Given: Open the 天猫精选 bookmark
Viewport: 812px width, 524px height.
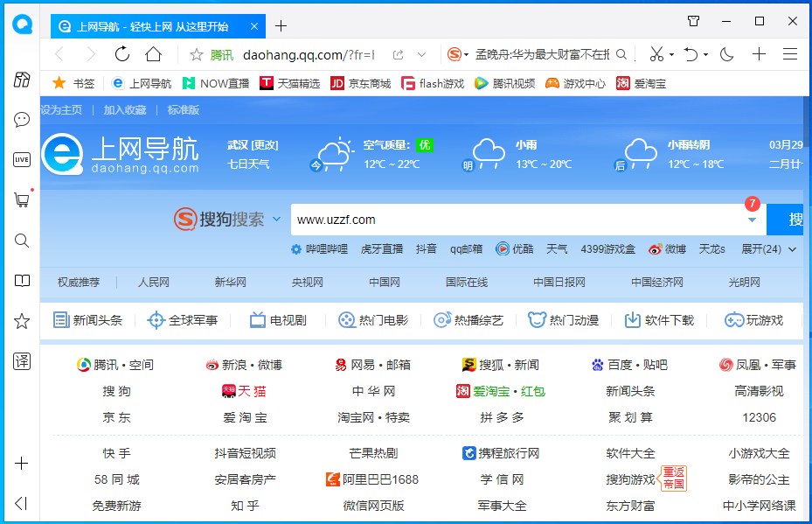Looking at the screenshot, I should [x=290, y=83].
